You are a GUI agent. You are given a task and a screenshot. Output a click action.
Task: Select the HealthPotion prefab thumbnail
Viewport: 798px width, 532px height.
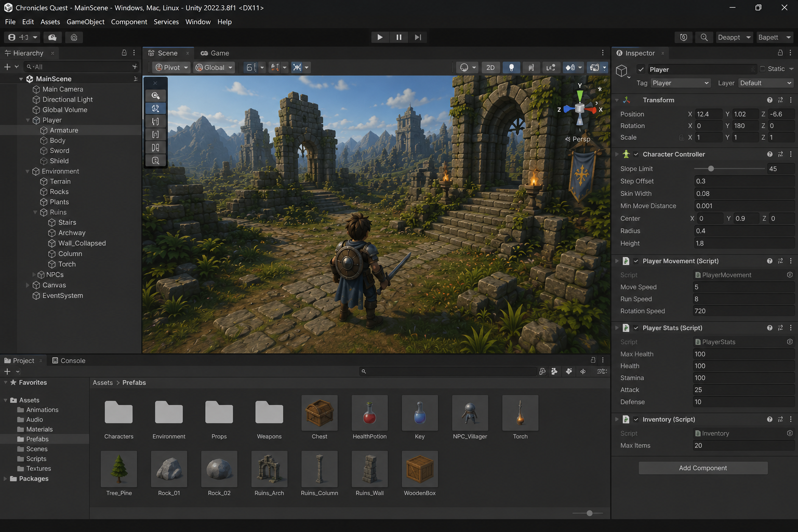369,413
